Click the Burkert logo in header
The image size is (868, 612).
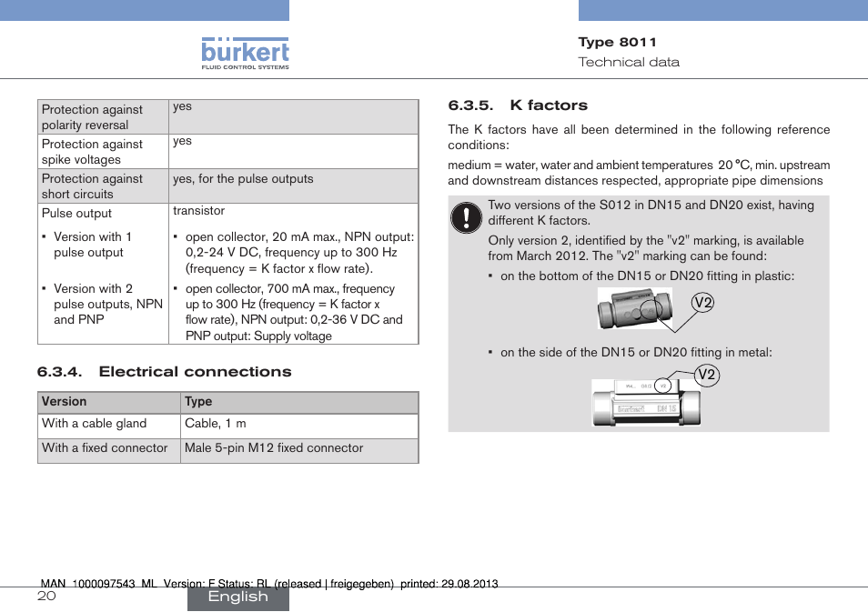(245, 54)
